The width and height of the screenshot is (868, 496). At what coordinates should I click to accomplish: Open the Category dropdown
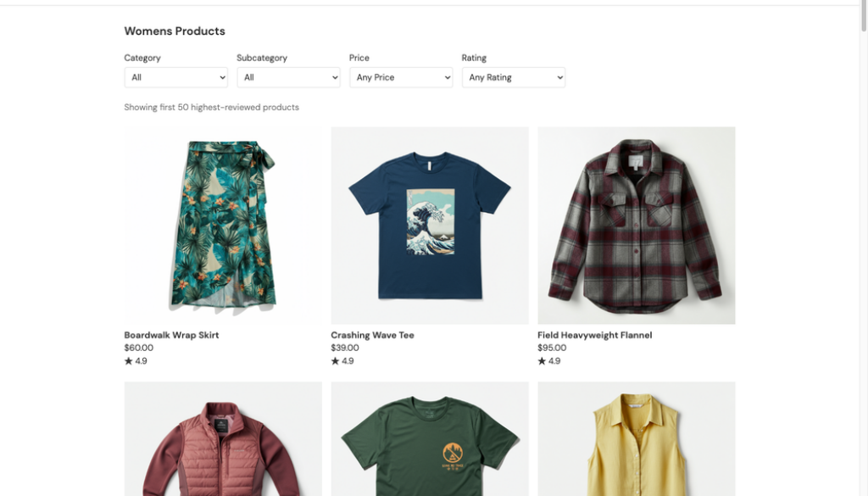coord(175,77)
